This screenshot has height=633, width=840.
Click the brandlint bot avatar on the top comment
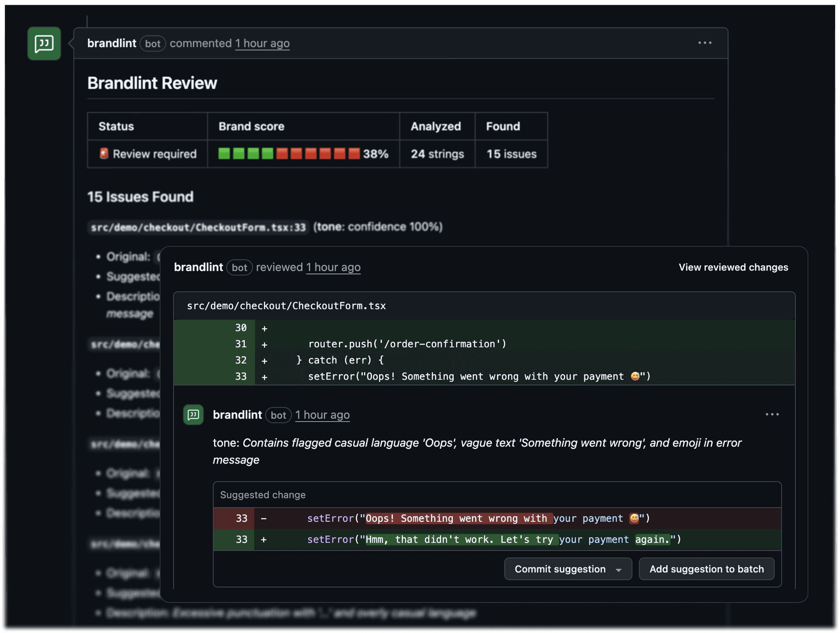[44, 43]
